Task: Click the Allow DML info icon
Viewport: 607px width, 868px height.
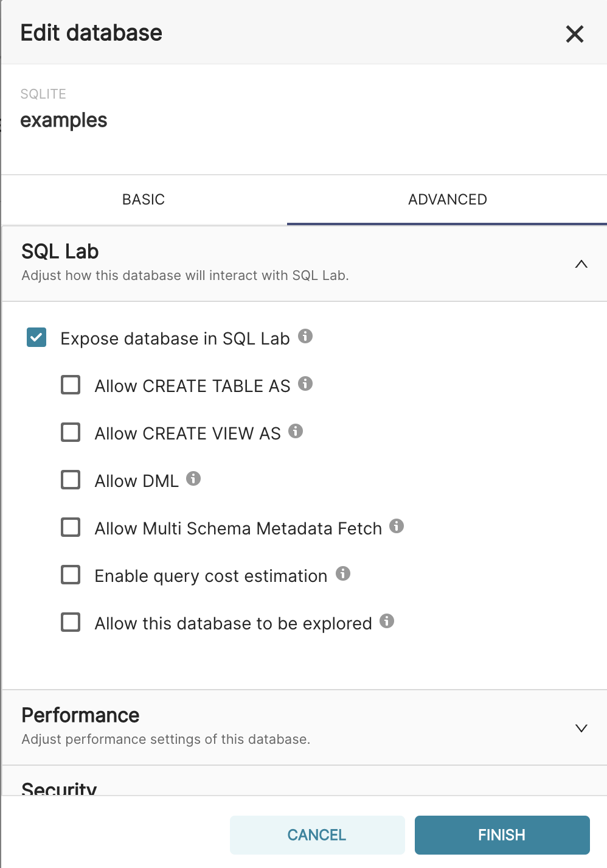Action: click(x=193, y=478)
